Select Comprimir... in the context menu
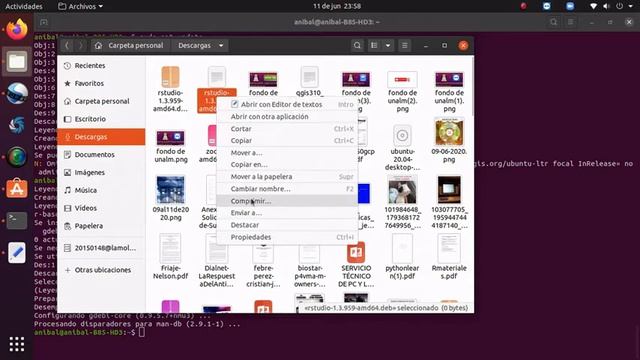This screenshot has width=640, height=360. 287,201
